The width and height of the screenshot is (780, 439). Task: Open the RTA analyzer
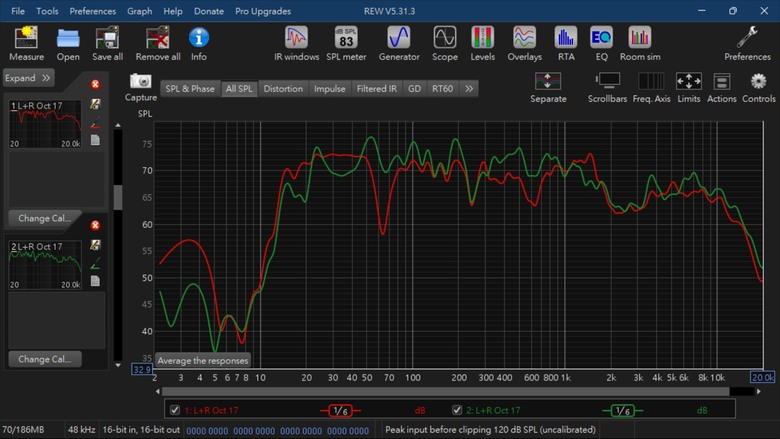(x=566, y=38)
